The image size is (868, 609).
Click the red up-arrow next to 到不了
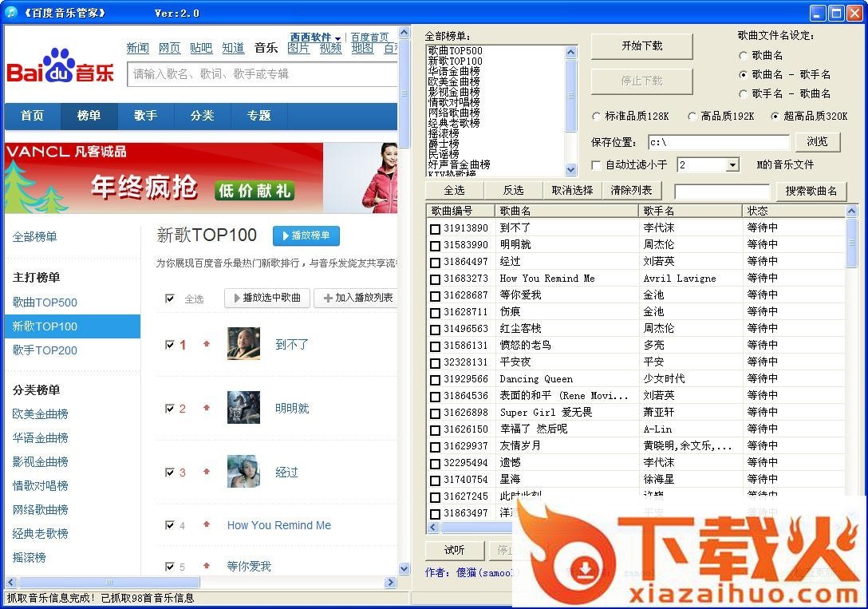207,344
